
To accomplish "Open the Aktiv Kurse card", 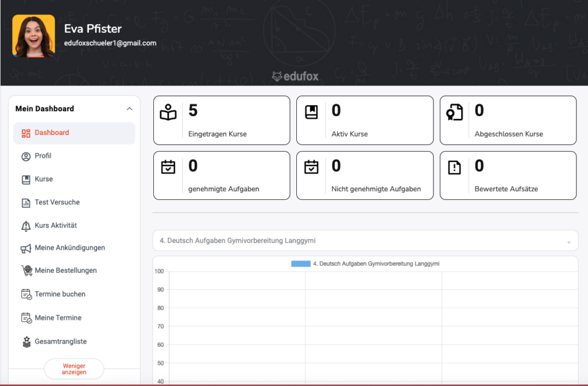I will [313, 112].
